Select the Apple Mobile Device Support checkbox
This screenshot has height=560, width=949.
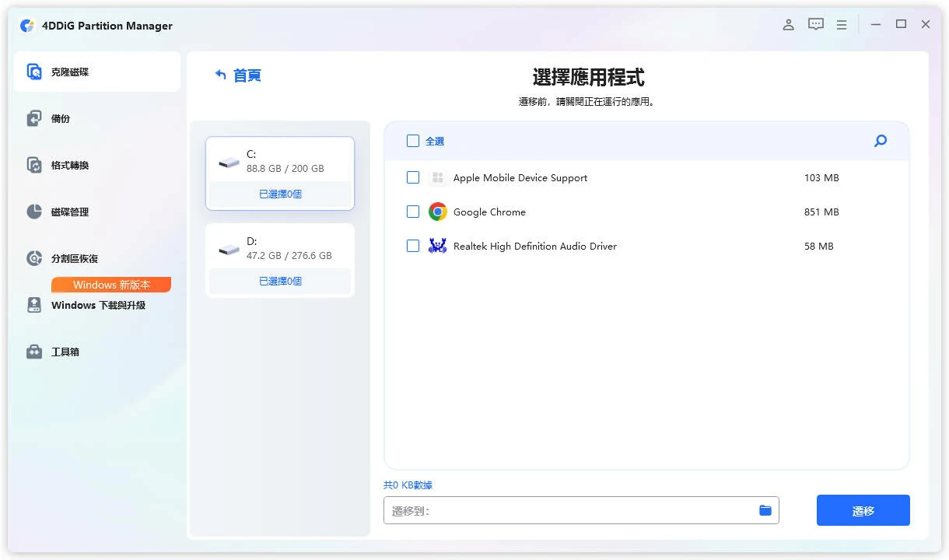pos(412,177)
